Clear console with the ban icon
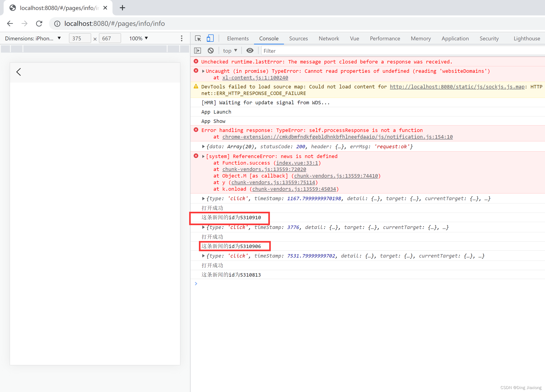Viewport: 545px width, 392px height. [x=211, y=51]
